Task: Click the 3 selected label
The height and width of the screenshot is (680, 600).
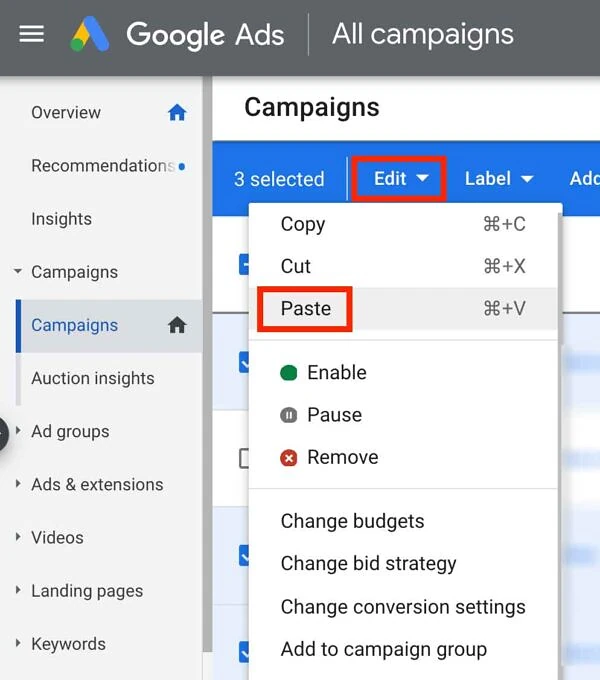Action: click(x=279, y=179)
